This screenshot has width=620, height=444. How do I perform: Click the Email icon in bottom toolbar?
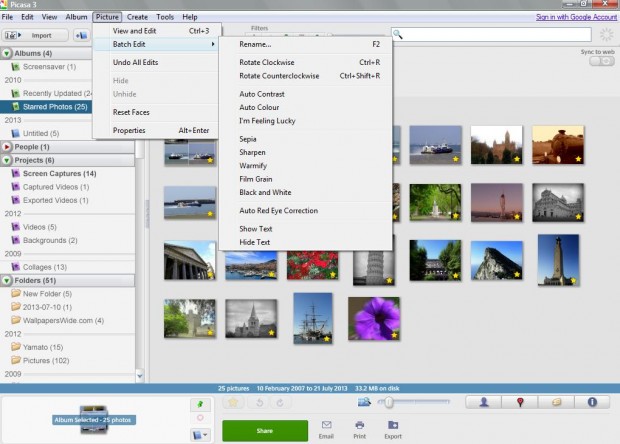pyautogui.click(x=326, y=427)
